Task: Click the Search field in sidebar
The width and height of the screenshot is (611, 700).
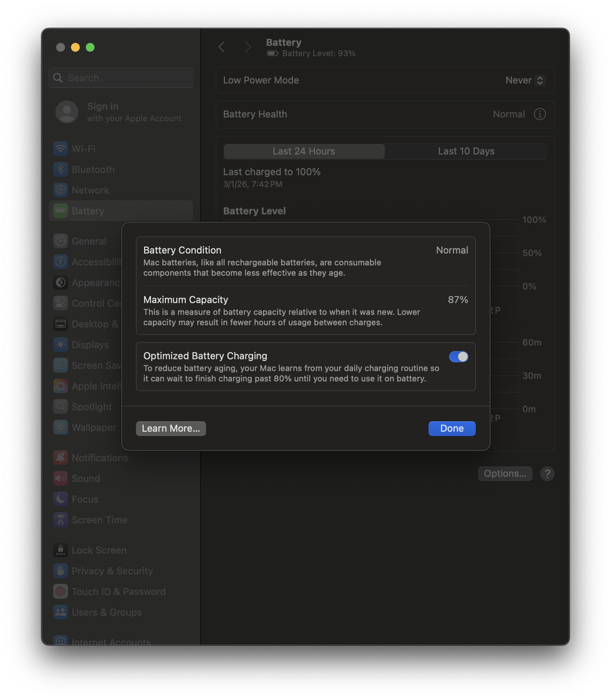Action: pyautogui.click(x=121, y=78)
